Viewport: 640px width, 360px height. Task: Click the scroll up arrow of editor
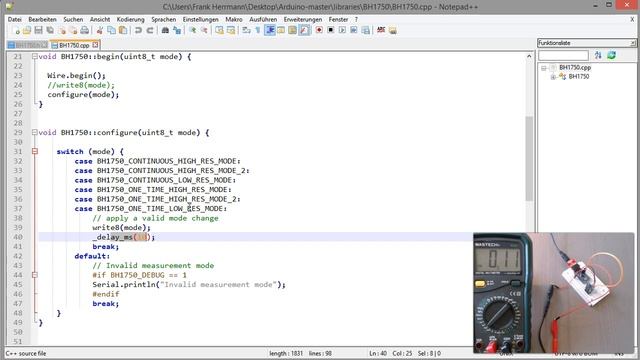pyautogui.click(x=529, y=56)
